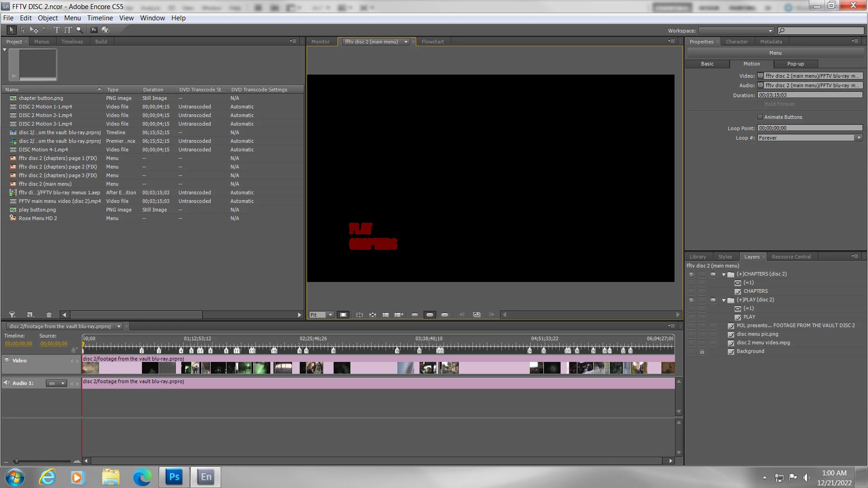Click the Loop Point timecode field
This screenshot has width=868, height=488.
click(x=809, y=128)
